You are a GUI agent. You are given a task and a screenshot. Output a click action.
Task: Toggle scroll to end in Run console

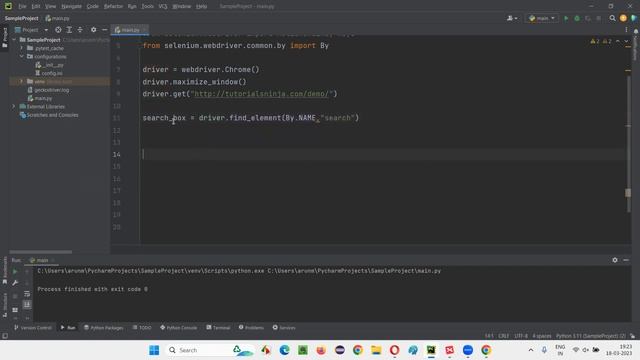tap(27, 304)
